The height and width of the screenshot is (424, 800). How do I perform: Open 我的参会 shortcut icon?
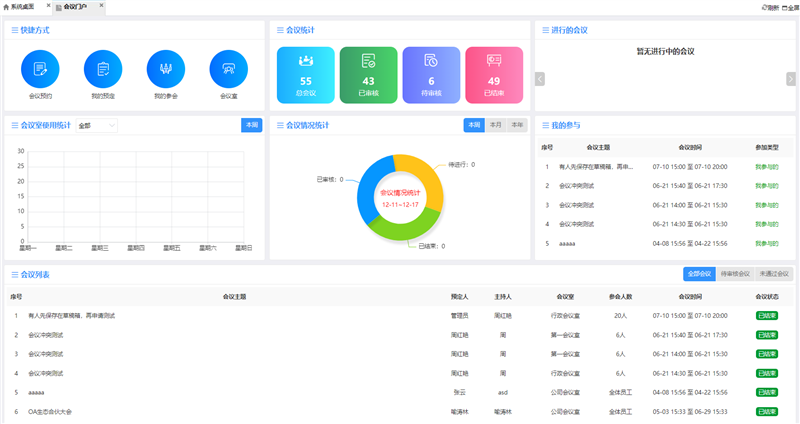point(165,69)
